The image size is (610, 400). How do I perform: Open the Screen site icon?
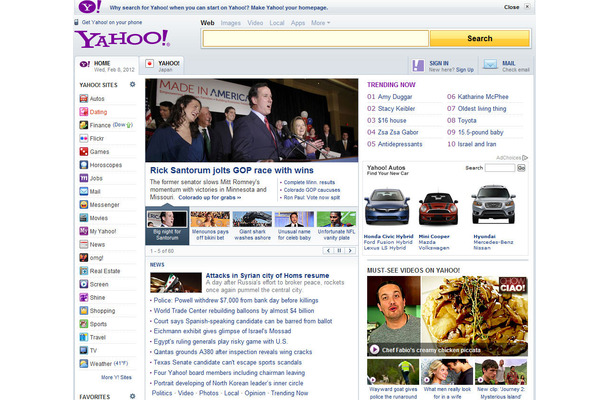(84, 284)
